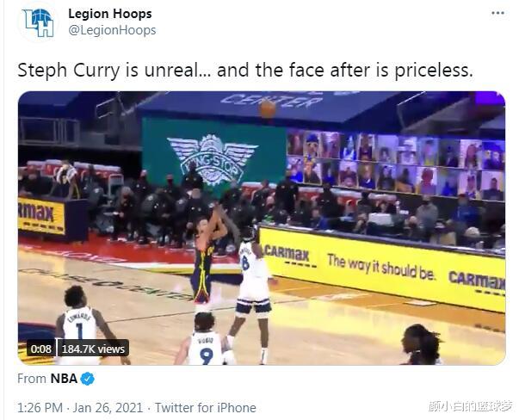The height and width of the screenshot is (420, 519).
Task: Open the Legion Hoops profile avatar
Action: (x=38, y=22)
